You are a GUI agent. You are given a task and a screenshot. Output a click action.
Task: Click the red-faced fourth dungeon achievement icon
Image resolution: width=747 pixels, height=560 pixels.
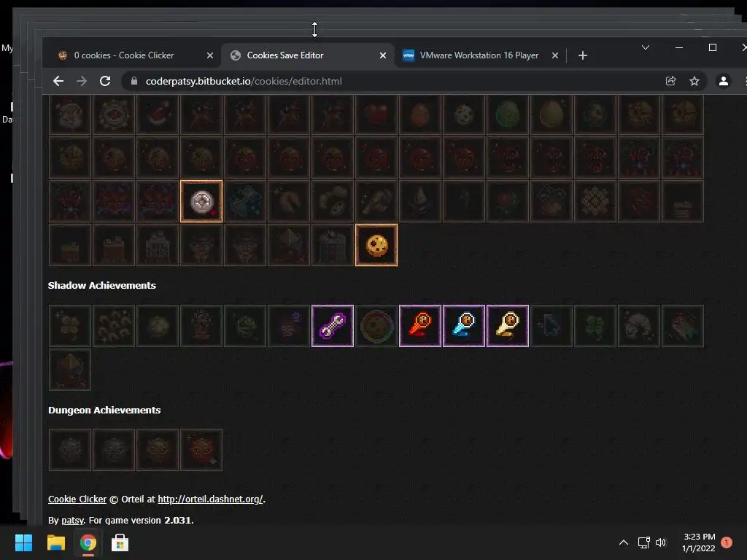click(201, 450)
